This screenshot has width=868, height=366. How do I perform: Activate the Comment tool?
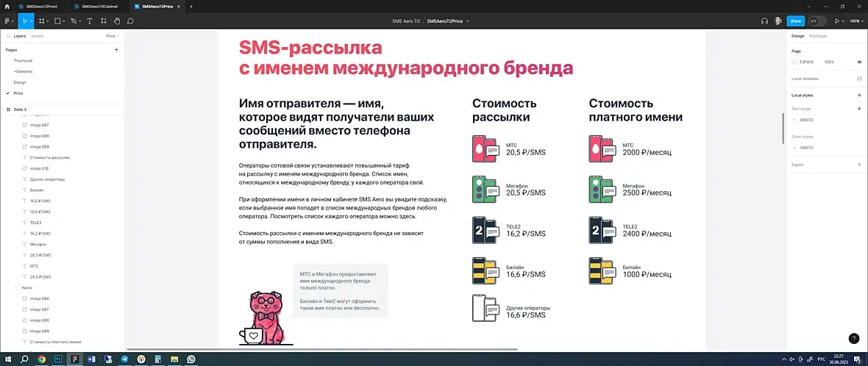[131, 21]
